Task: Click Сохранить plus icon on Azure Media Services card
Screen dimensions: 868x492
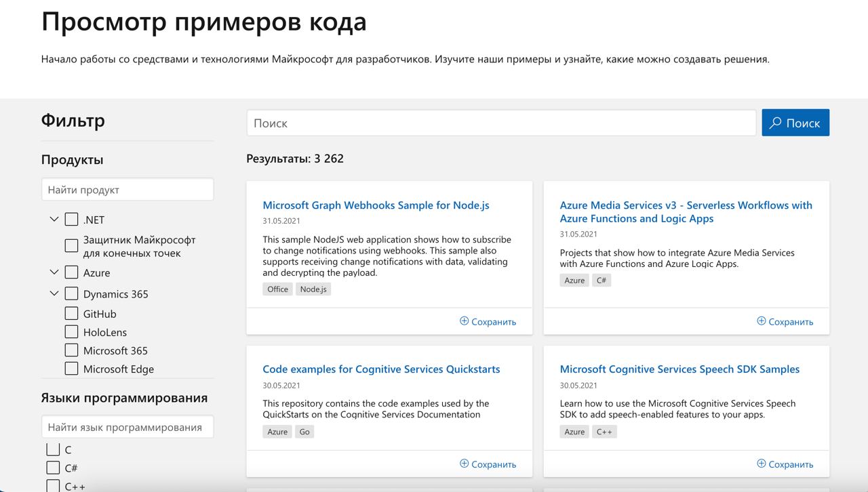Action: 762,321
